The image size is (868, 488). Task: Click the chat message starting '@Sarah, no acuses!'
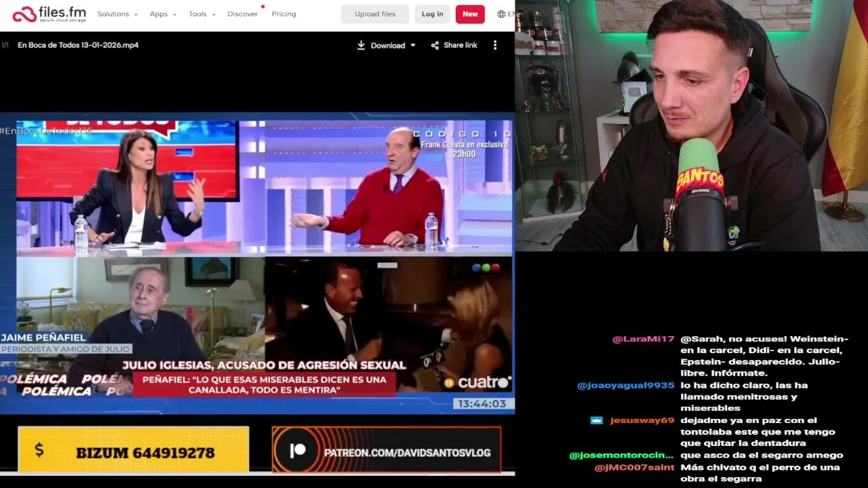[764, 356]
